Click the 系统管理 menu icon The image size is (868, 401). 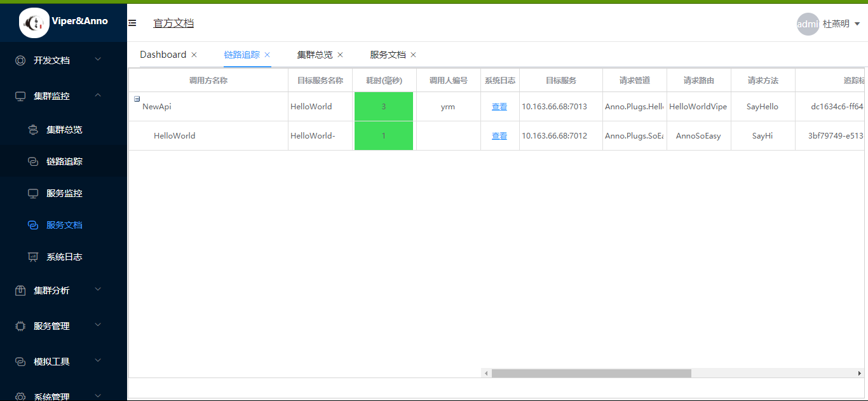click(x=20, y=396)
